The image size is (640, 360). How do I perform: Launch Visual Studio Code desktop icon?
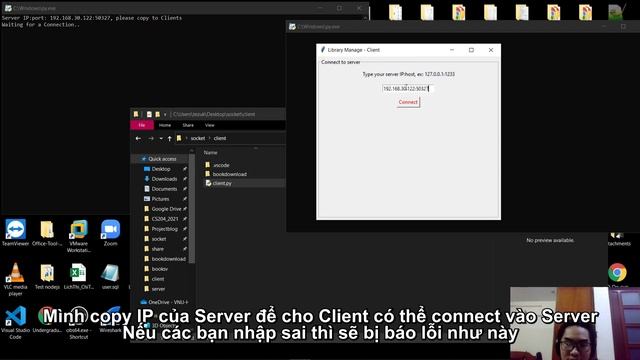[x=16, y=323]
